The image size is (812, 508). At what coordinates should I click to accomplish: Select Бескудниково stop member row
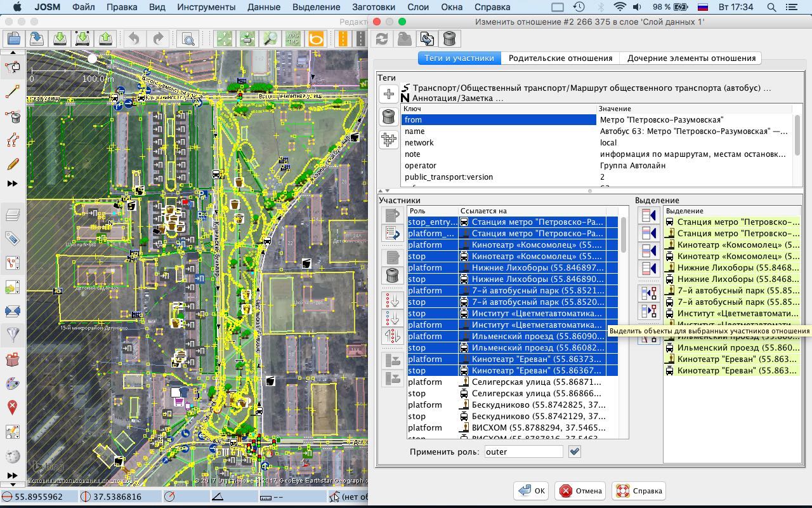(513, 417)
